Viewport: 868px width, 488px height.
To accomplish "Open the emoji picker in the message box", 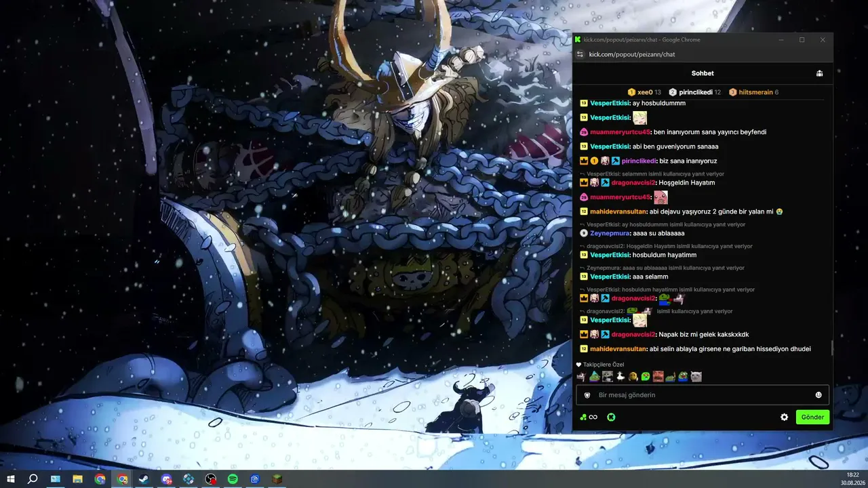I will (818, 395).
